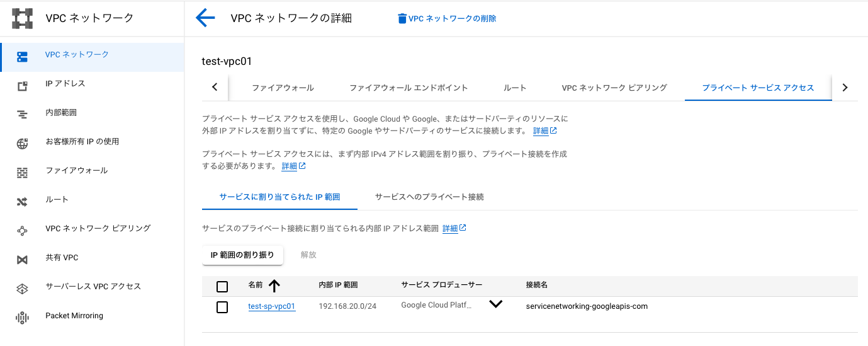The width and height of the screenshot is (868, 346).
Task: Click the 内部範囲 sidebar icon
Action: (22, 115)
